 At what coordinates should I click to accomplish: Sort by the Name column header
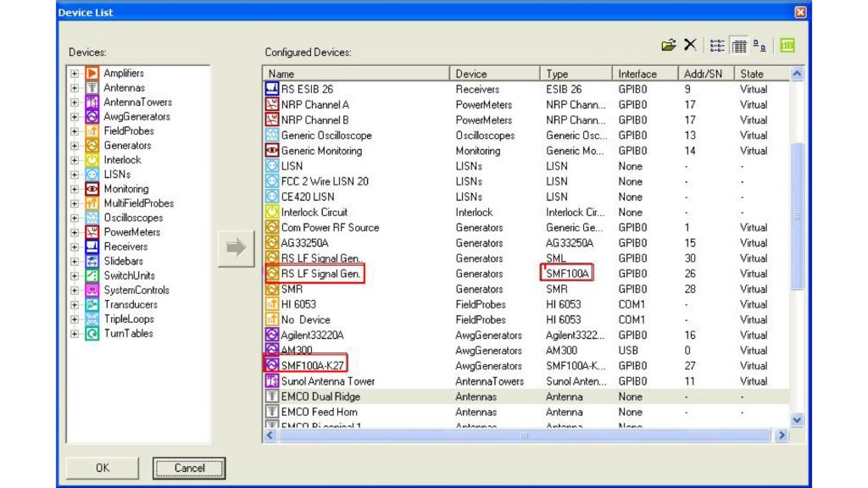click(357, 74)
